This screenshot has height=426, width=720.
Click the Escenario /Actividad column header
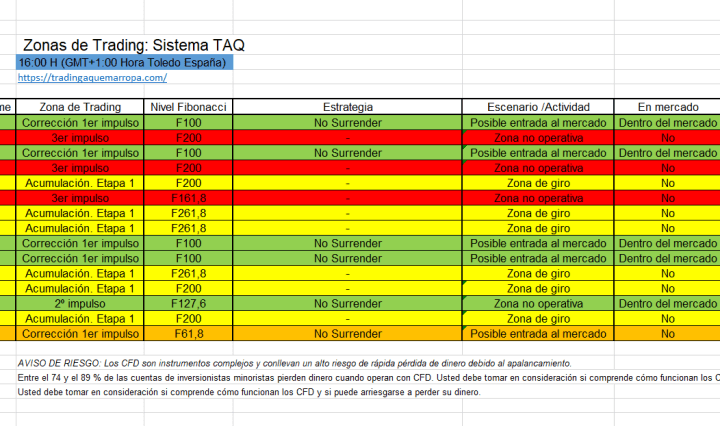coord(538,107)
